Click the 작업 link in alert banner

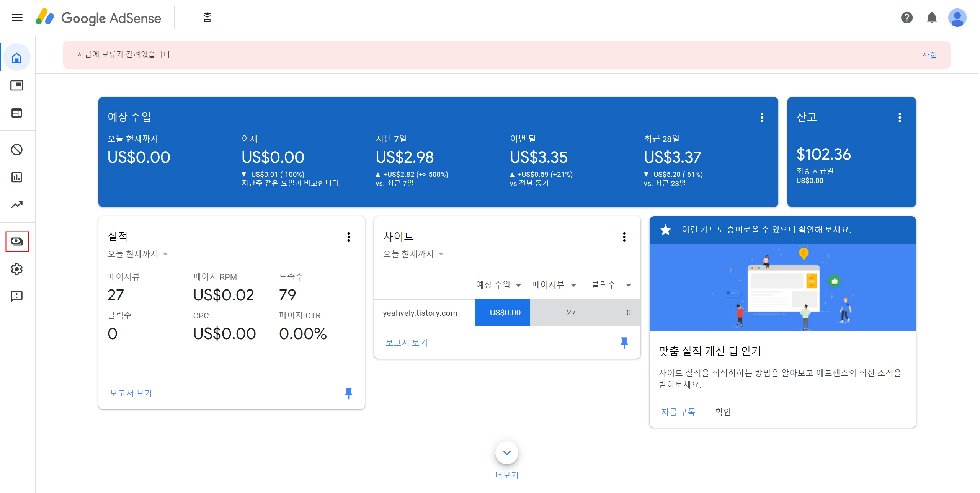coord(929,55)
